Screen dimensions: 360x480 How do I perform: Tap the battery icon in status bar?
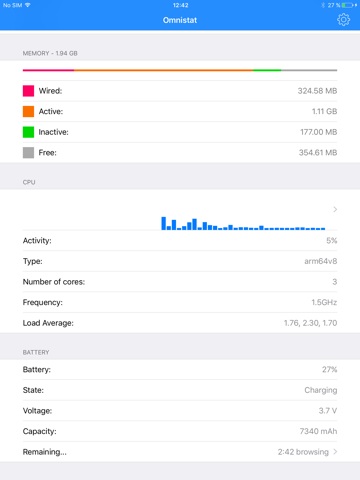pyautogui.click(x=347, y=5)
